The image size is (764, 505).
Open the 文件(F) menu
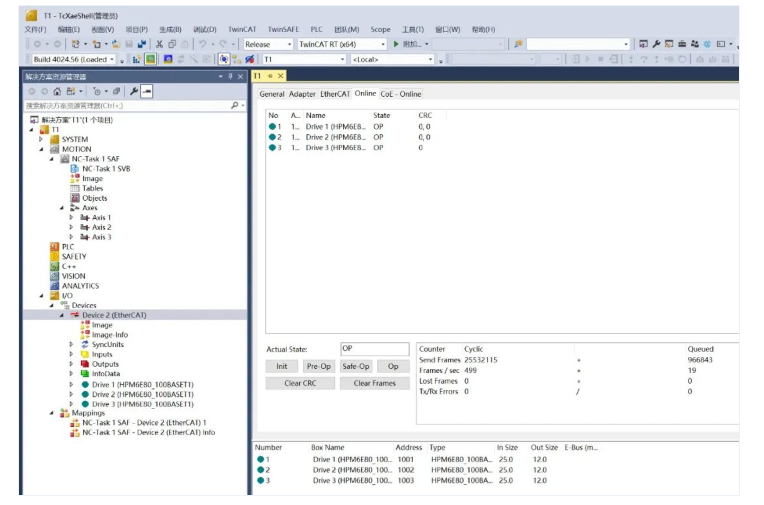click(36, 30)
